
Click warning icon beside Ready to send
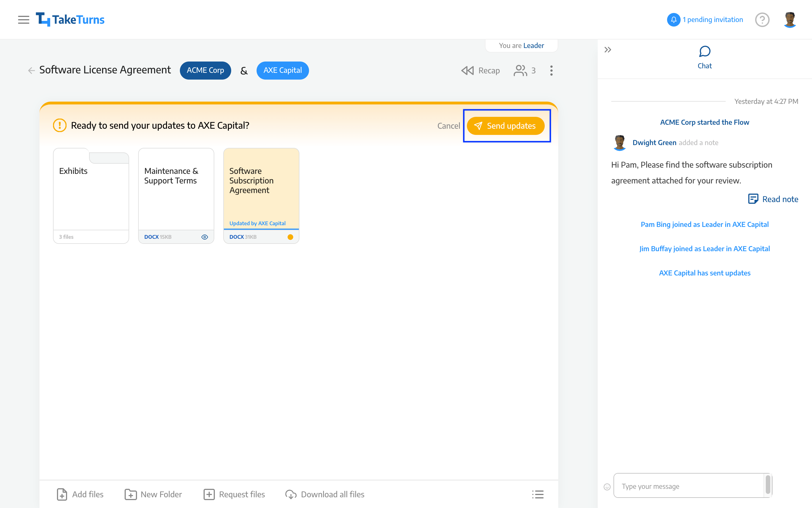pos(60,125)
